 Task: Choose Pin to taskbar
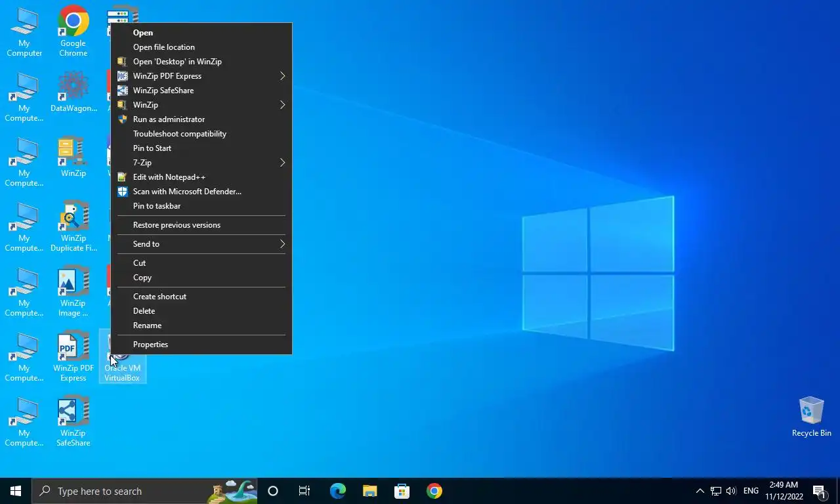(201, 205)
